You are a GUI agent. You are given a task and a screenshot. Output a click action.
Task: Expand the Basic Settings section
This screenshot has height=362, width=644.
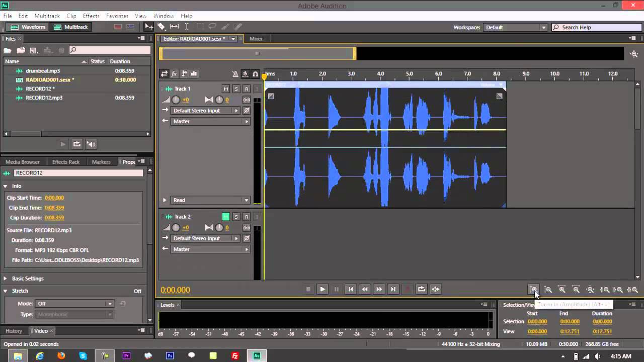[x=6, y=279]
